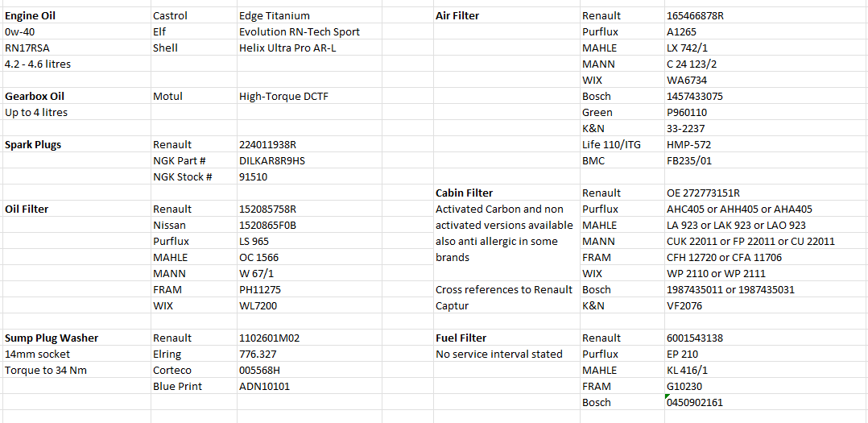Image resolution: width=868 pixels, height=423 pixels.
Task: Select the Engine Oil heading cell
Action: (x=31, y=15)
